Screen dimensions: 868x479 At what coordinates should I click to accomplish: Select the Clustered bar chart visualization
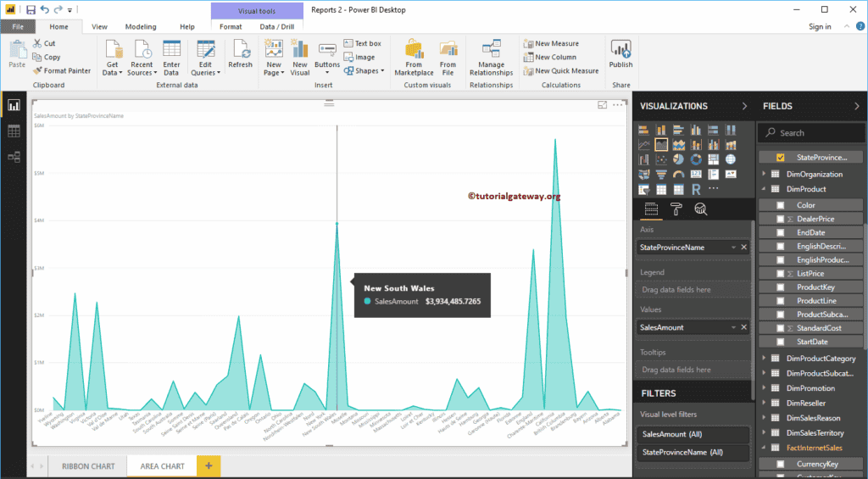pyautogui.click(x=679, y=130)
